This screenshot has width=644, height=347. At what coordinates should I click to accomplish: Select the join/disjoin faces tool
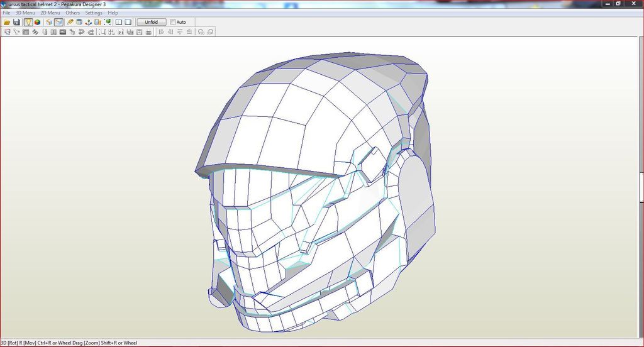pos(16,32)
